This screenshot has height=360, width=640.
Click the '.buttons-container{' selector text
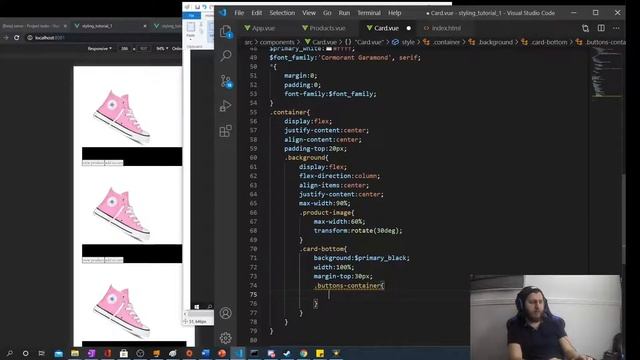[x=349, y=286]
